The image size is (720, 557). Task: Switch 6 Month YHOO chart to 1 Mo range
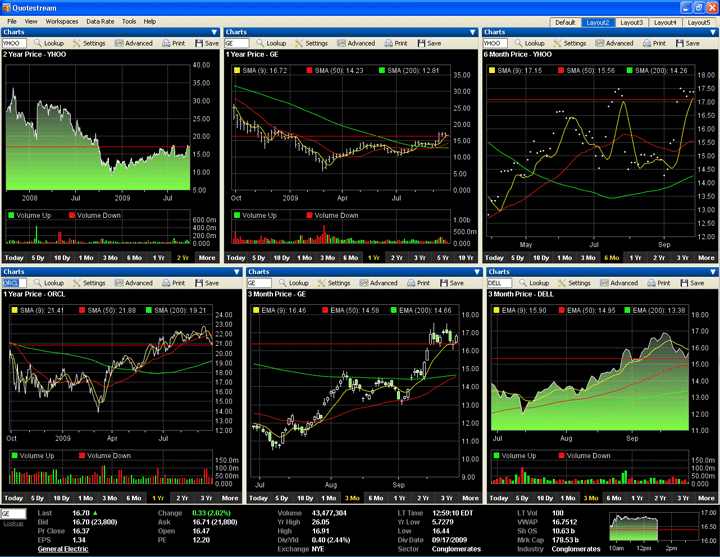coord(563,258)
